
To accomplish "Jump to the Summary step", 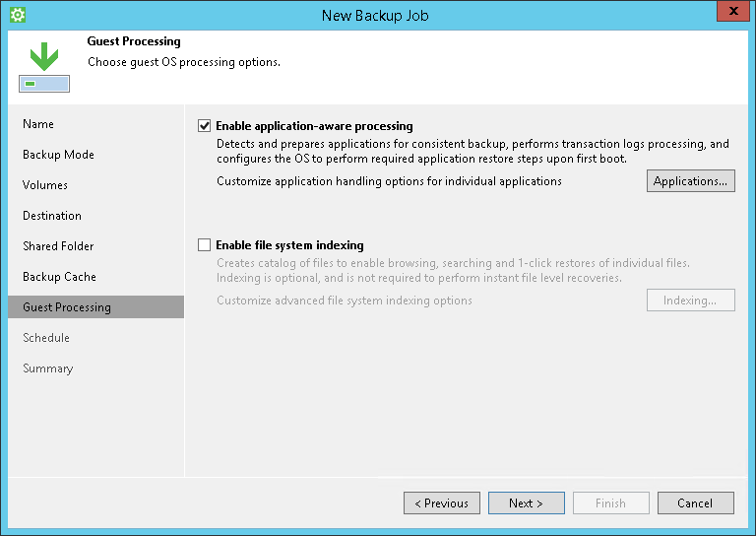I will [47, 368].
